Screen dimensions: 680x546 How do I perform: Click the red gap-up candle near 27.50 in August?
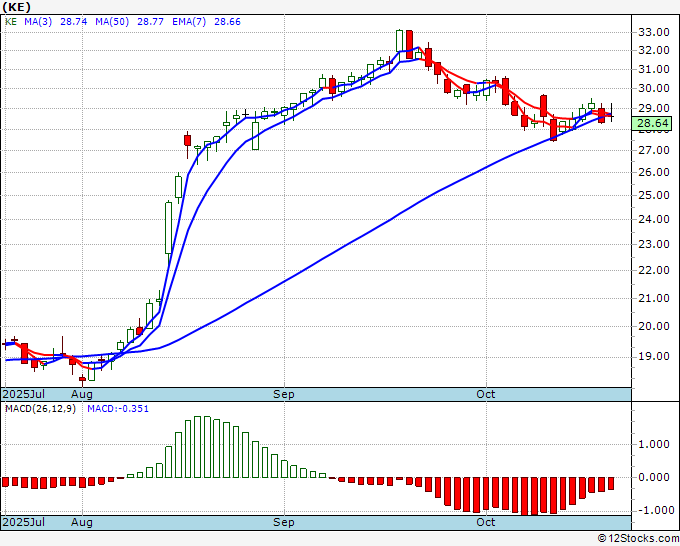(187, 141)
